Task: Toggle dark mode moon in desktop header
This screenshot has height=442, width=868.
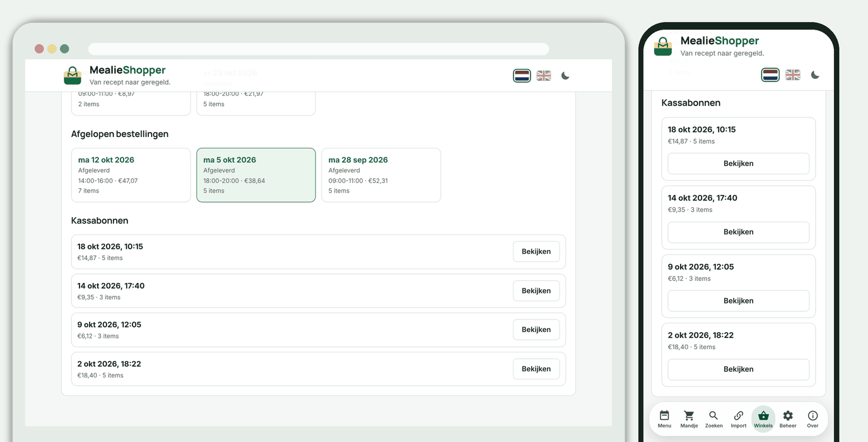Action: pyautogui.click(x=565, y=76)
